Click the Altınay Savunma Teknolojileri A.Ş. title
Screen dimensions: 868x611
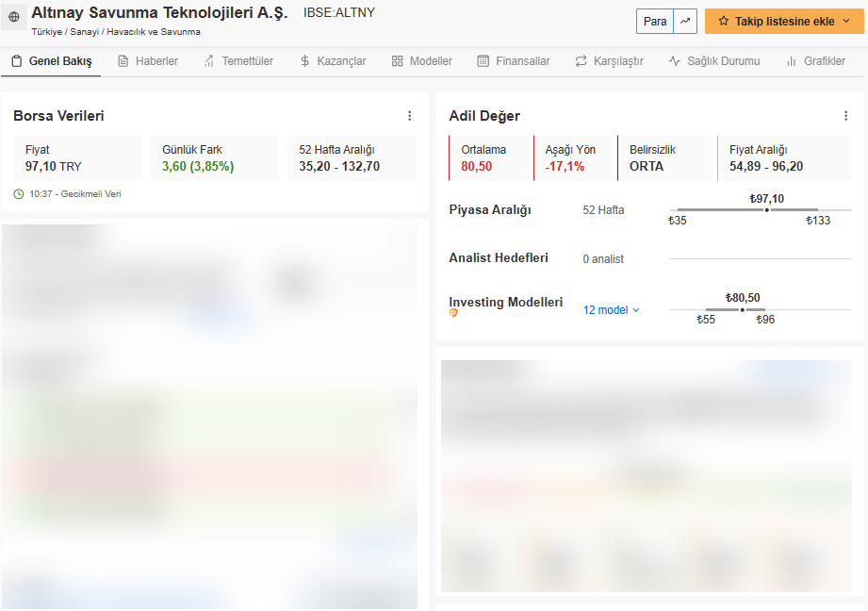pos(159,13)
